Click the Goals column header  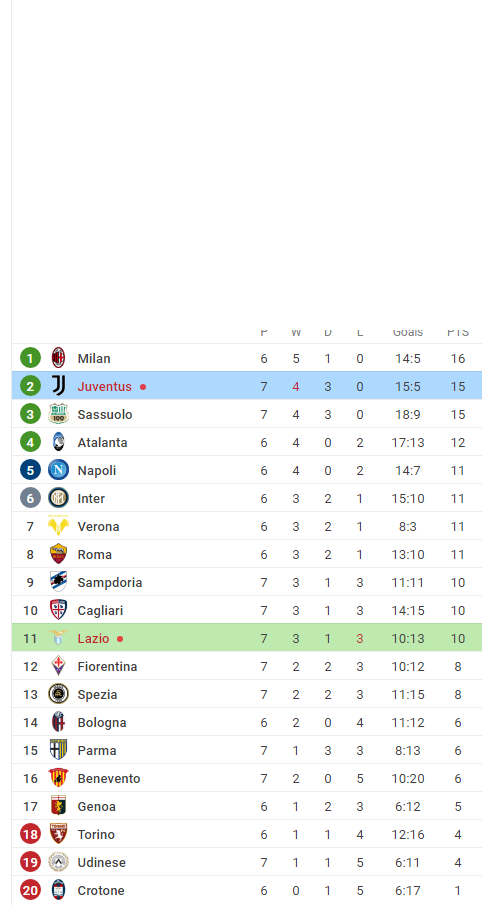click(408, 332)
